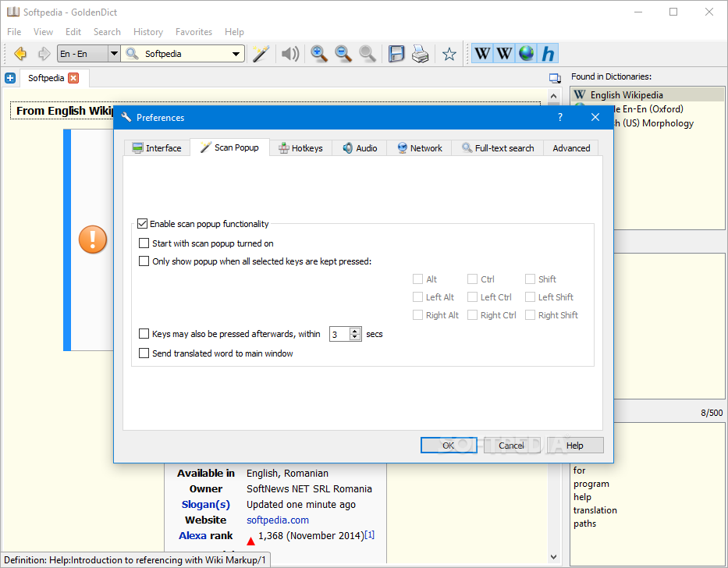
Task: Select the globe dictionary icon in toolbar
Action: (526, 54)
